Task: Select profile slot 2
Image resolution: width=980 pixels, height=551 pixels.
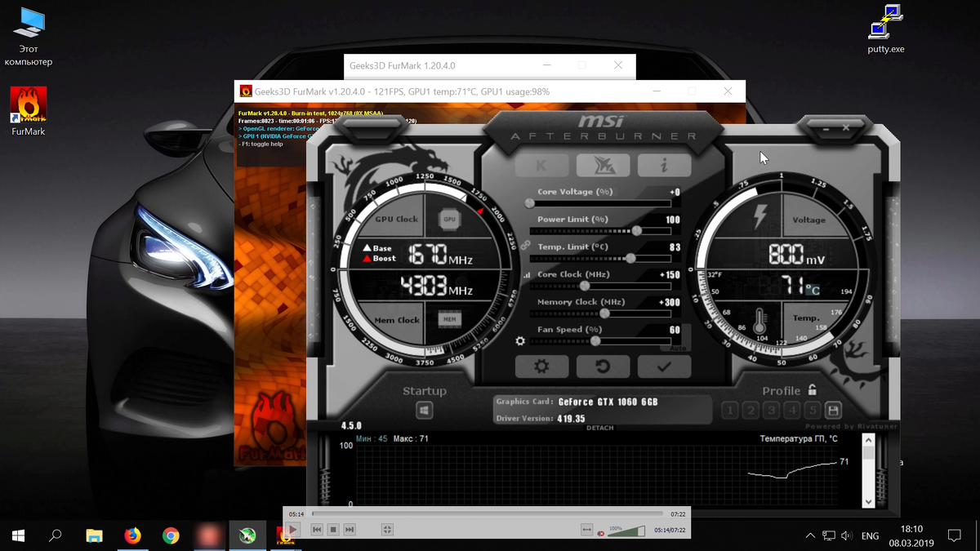Action: (751, 410)
